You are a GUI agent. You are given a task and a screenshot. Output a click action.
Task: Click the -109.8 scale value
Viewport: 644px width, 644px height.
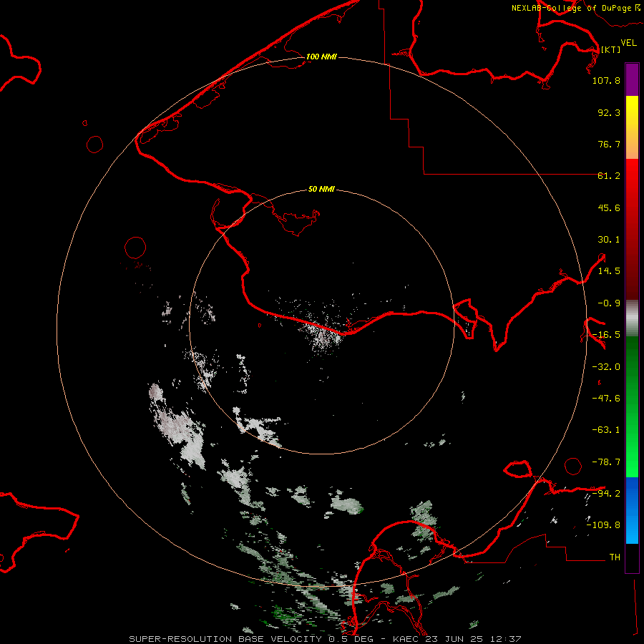click(603, 525)
